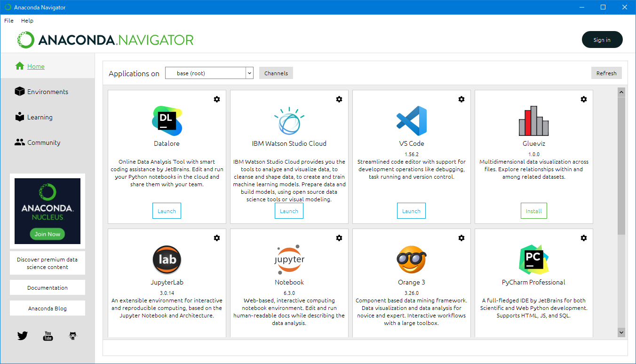
Task: Click the Jupyter Notebook orange logo
Action: click(289, 260)
